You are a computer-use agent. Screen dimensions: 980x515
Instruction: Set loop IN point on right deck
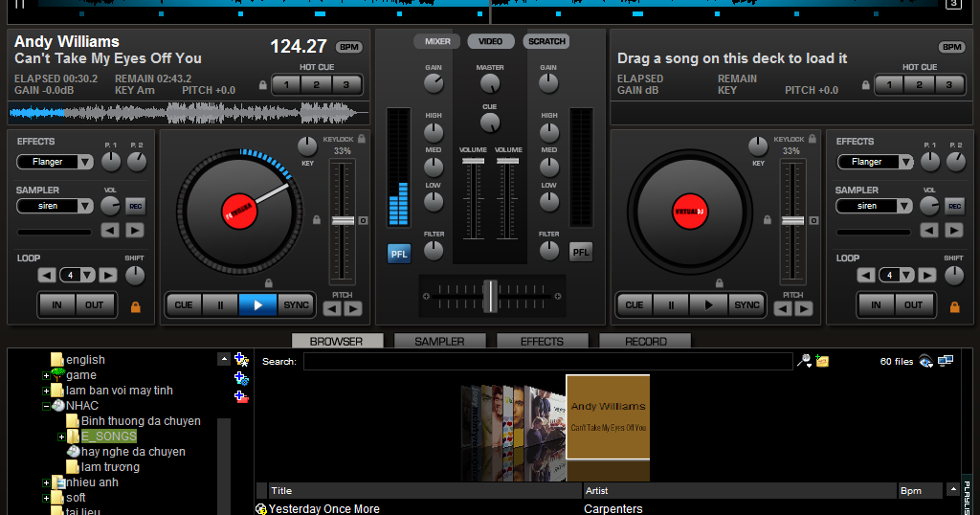click(x=876, y=305)
